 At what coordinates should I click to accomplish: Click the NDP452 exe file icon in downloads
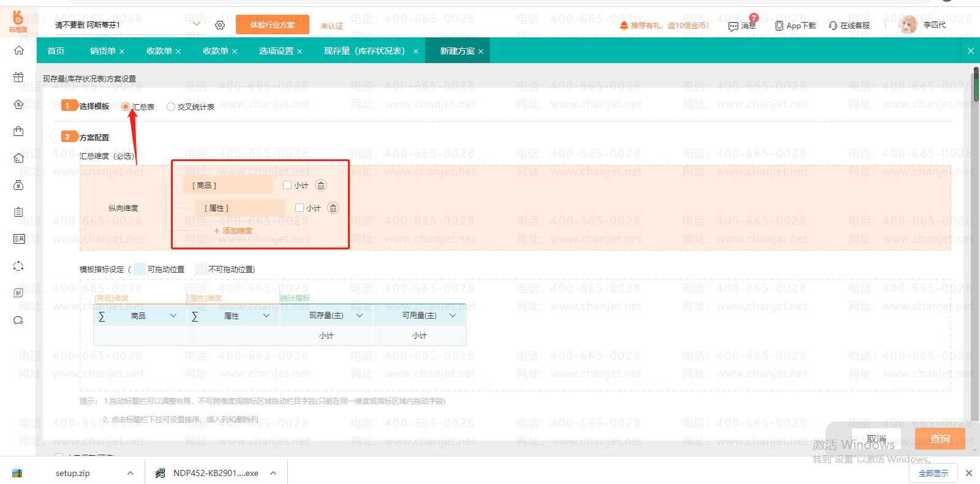(x=160, y=473)
